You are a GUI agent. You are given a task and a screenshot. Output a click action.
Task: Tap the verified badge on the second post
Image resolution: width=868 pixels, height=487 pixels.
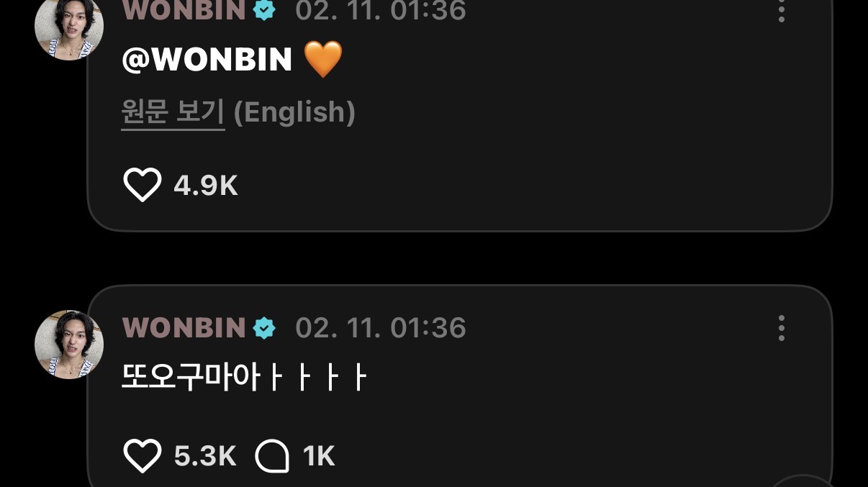264,328
